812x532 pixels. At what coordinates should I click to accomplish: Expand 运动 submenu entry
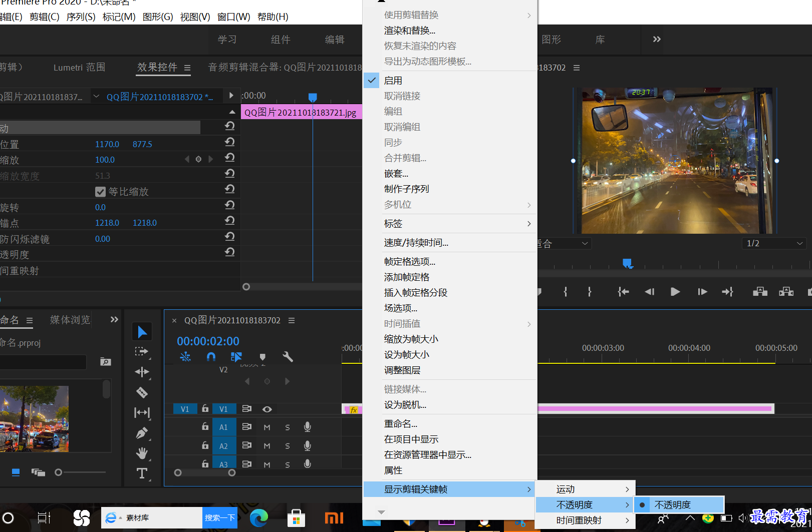tap(586, 489)
